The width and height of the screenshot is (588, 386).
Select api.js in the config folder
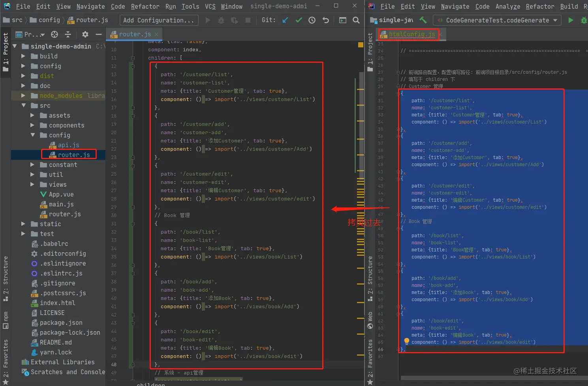click(x=68, y=145)
